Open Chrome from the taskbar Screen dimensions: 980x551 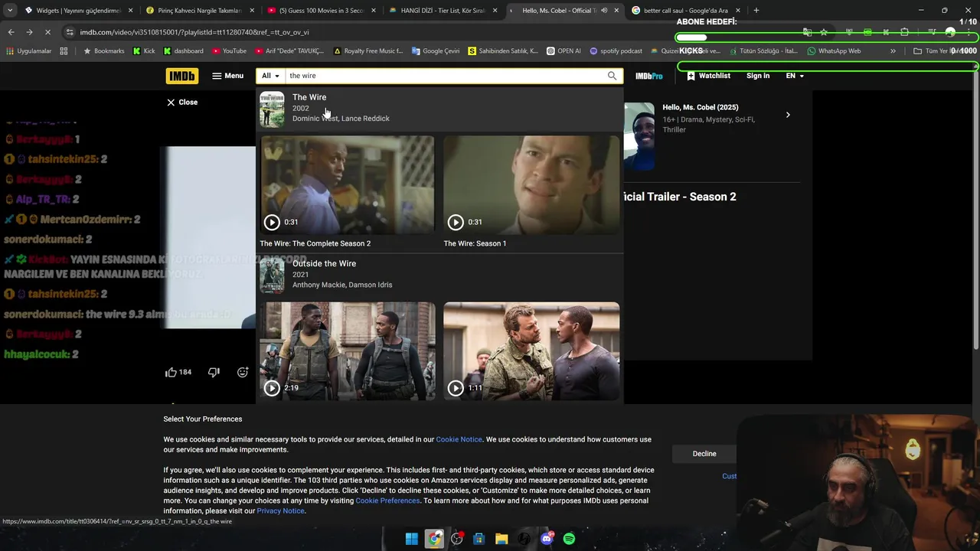tap(434, 539)
